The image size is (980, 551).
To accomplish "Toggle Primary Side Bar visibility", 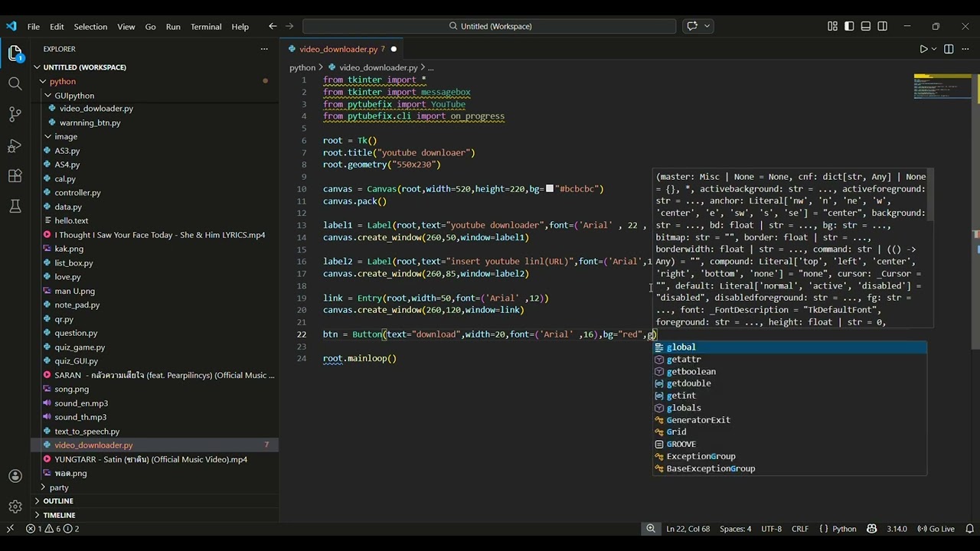I will pos(849,26).
